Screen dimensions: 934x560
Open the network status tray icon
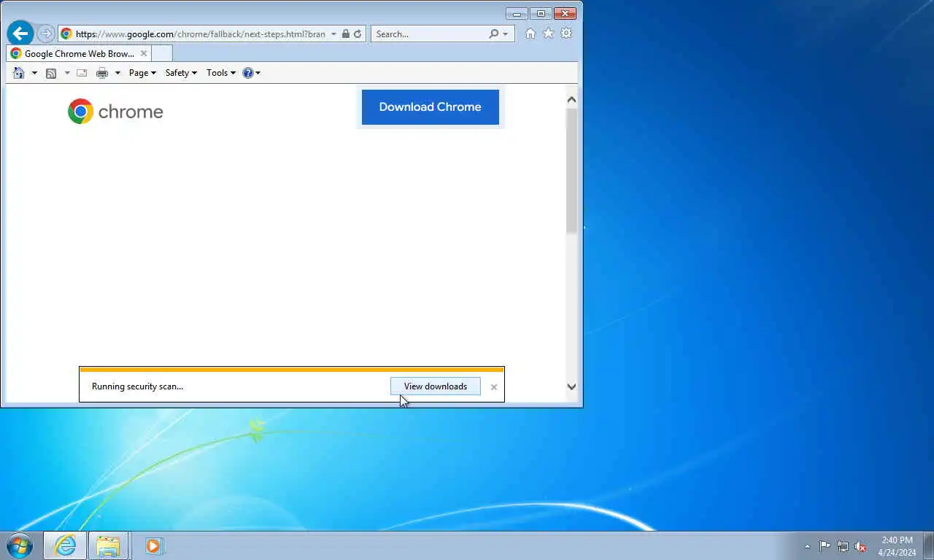[843, 546]
